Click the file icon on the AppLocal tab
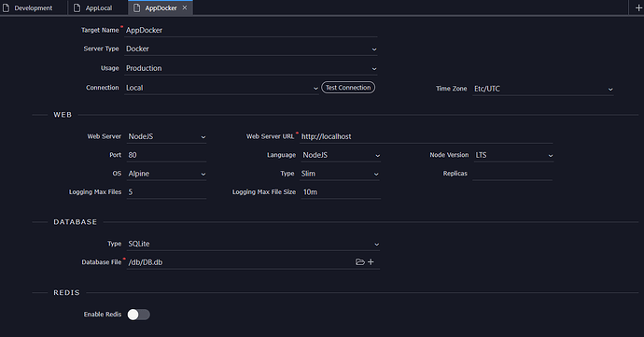This screenshot has width=644, height=337. [77, 7]
